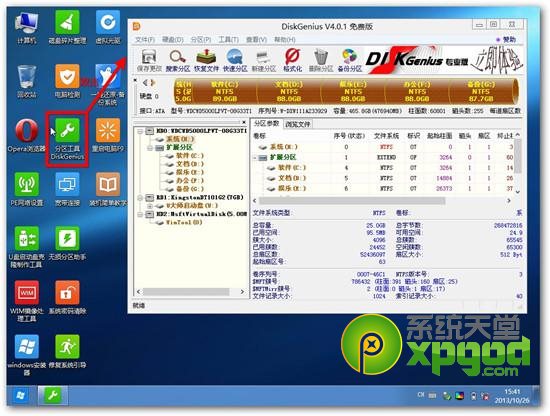550x416 pixels.
Task: Open the 工具(T) menu
Action: [228, 40]
